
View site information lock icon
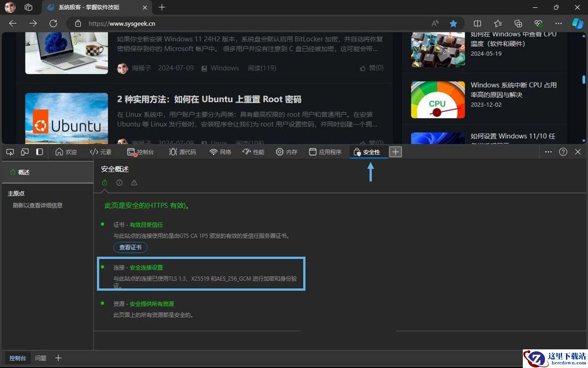coord(77,23)
